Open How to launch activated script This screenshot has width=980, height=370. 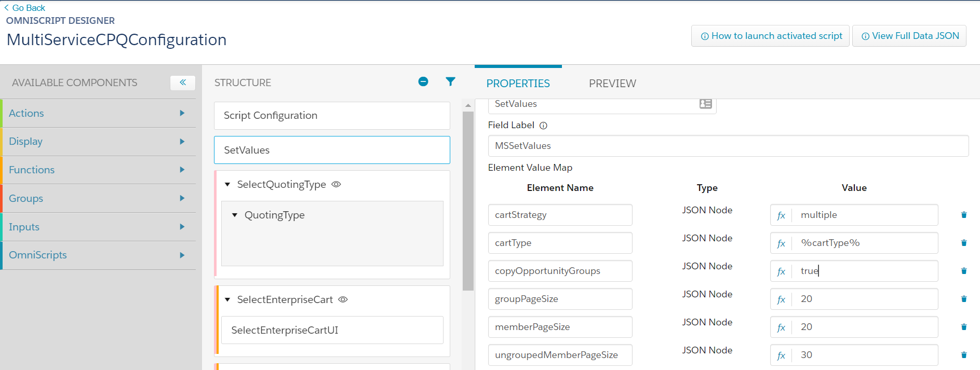(771, 36)
